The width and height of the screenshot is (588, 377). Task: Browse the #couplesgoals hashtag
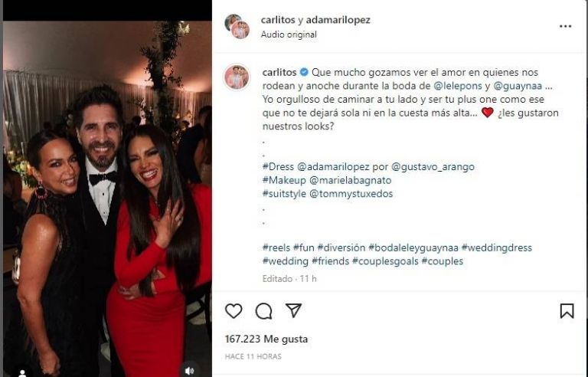[x=385, y=261]
